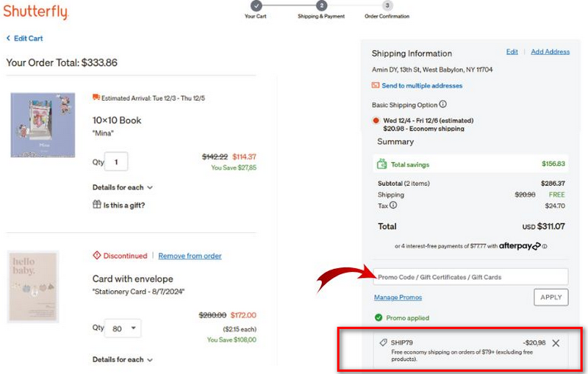Click the Afterpay info icon
The height and width of the screenshot is (374, 588).
(545, 246)
